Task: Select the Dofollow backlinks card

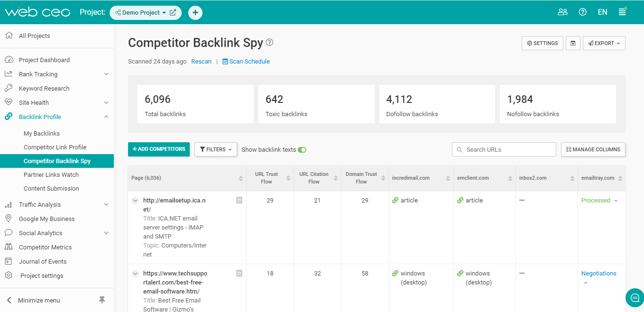Action: pyautogui.click(x=437, y=104)
